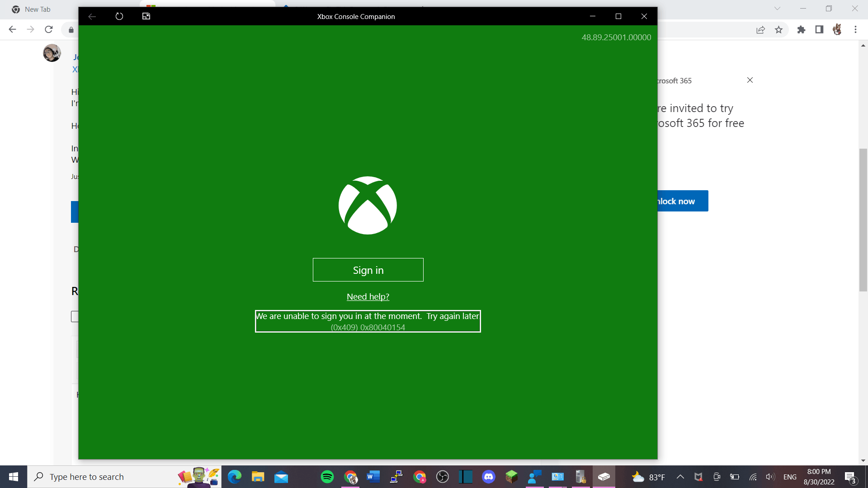Screen dimensions: 868x488
Task: Open Microsoft Word from the taskbar
Action: (x=373, y=477)
